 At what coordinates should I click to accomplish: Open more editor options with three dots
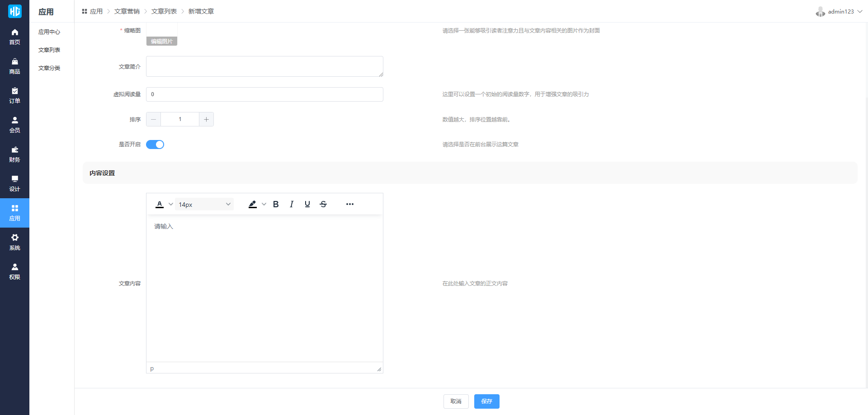[x=349, y=204]
